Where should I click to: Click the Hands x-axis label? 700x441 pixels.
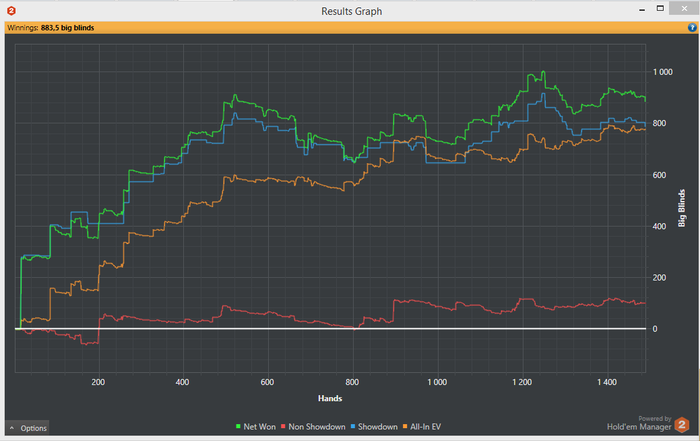coord(330,398)
